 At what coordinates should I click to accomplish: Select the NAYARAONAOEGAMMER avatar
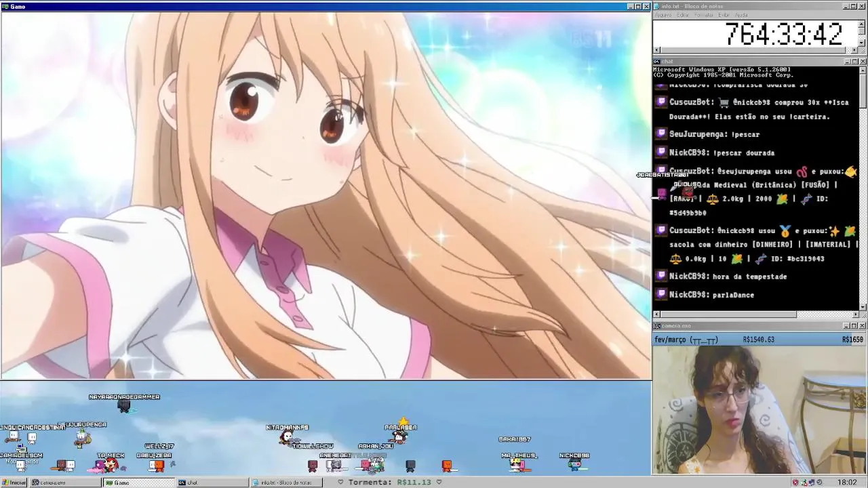[x=124, y=406]
